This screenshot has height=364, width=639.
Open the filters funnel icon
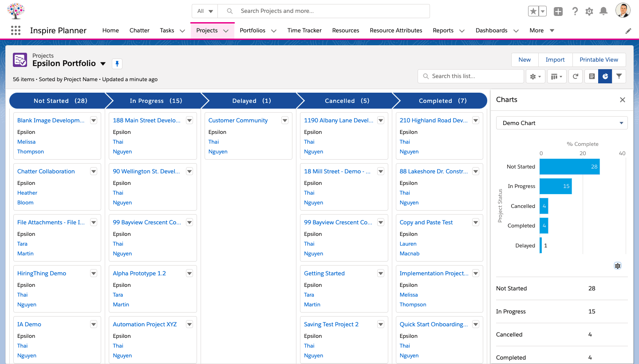pos(619,76)
